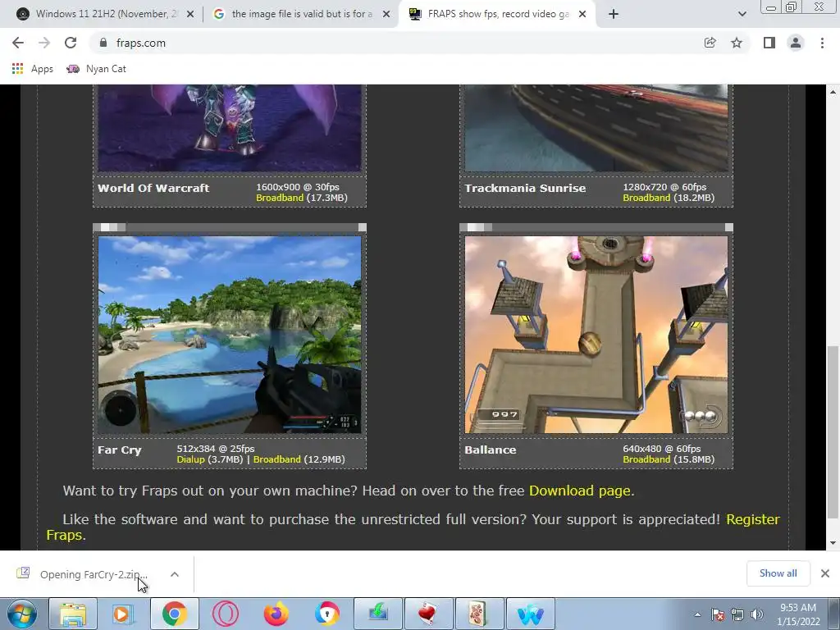Download Ballance Broadband video
This screenshot has width=840, height=630.
pos(646,459)
